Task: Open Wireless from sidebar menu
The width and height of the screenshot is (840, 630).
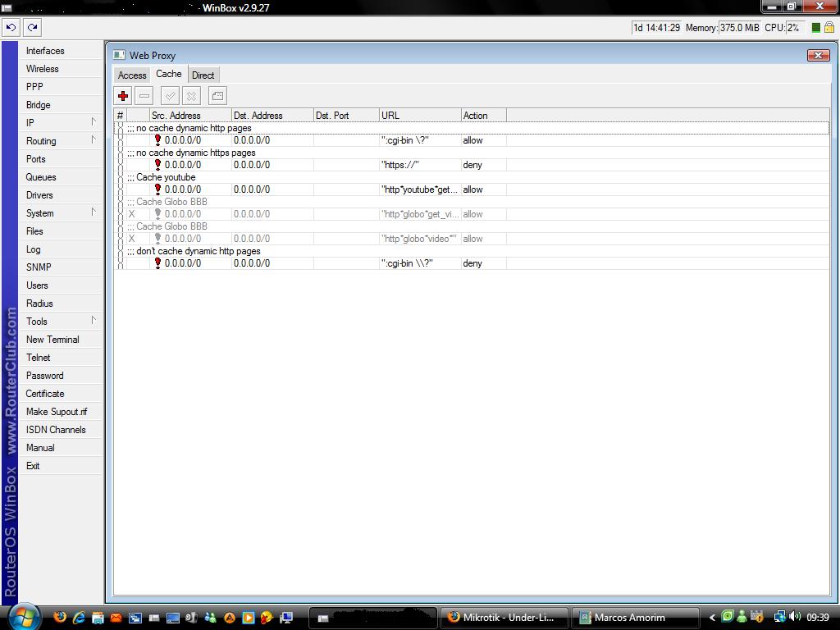Action: point(61,69)
